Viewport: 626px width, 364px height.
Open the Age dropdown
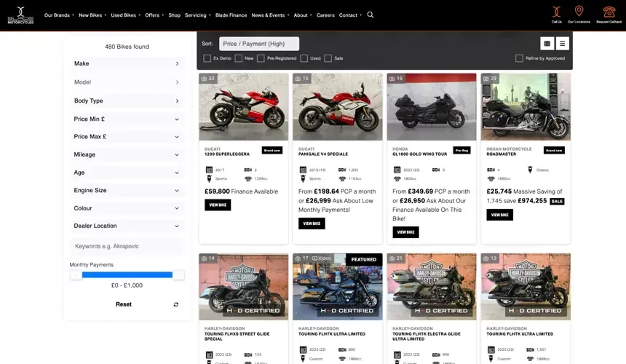coord(127,173)
